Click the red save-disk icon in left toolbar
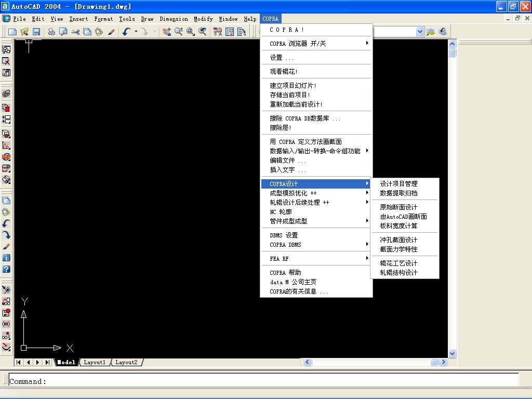 6,313
